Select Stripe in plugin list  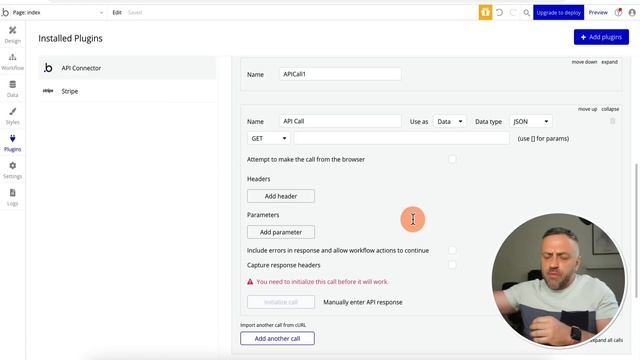click(x=127, y=91)
